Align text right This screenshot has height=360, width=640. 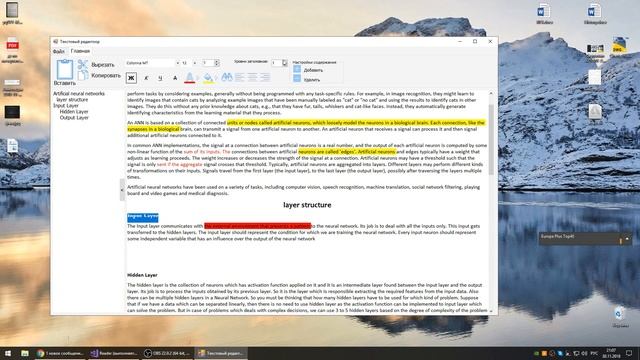point(265,77)
